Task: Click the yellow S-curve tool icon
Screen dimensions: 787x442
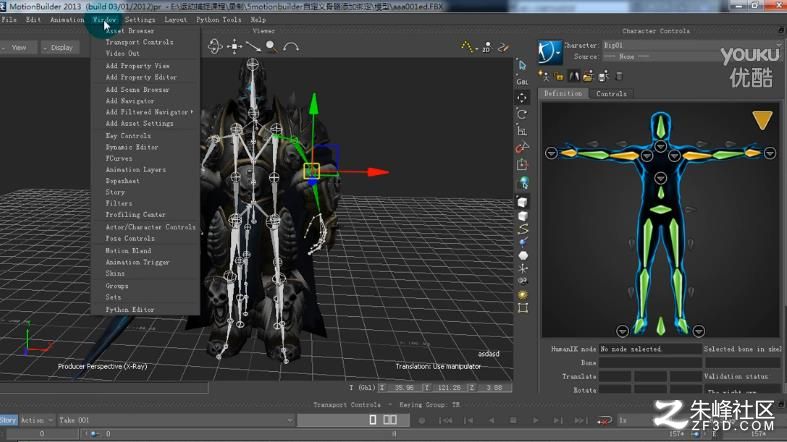Action: coord(523,229)
